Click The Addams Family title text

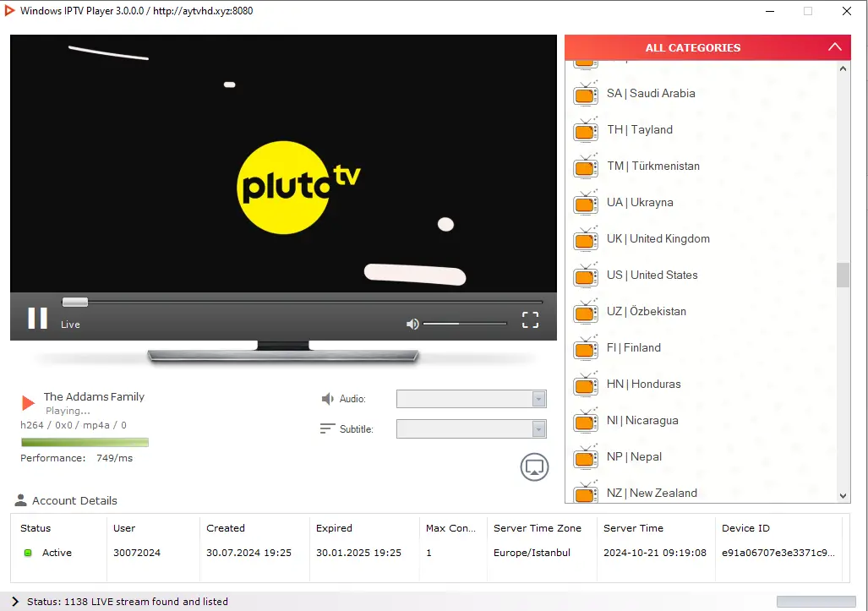94,397
